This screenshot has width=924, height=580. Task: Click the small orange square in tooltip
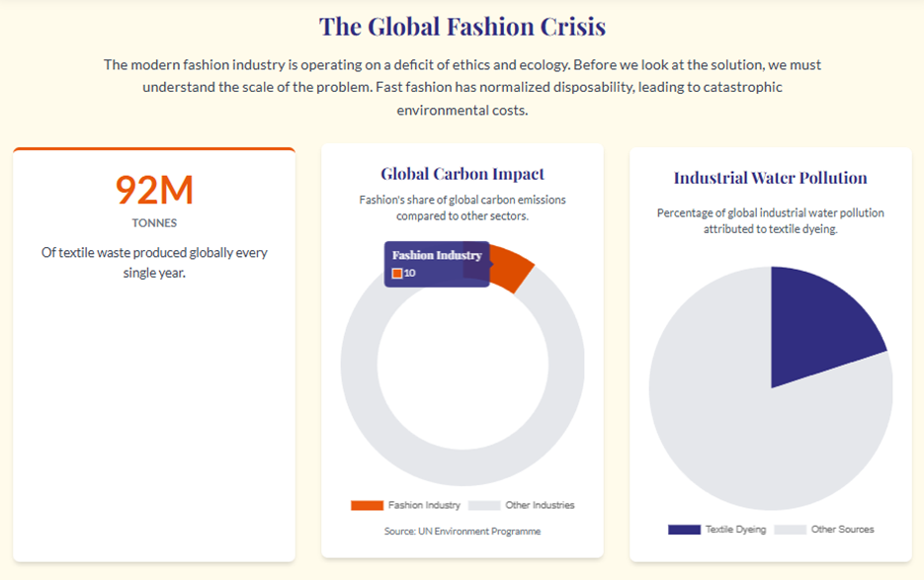[397, 273]
